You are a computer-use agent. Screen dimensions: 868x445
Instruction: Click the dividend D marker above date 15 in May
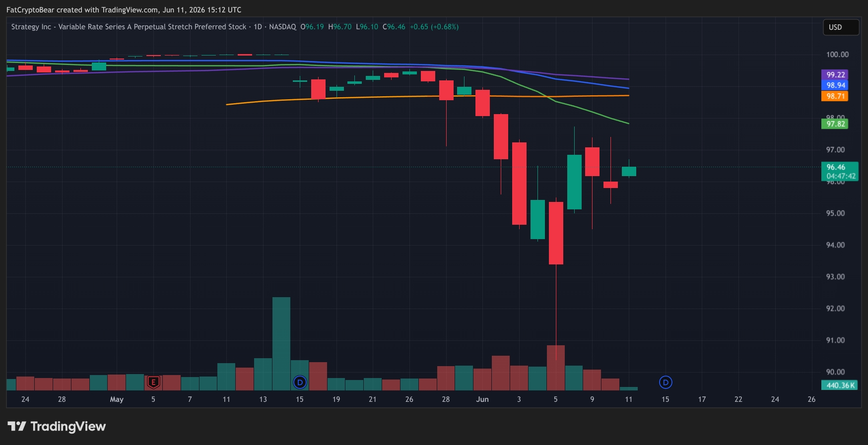tap(300, 382)
